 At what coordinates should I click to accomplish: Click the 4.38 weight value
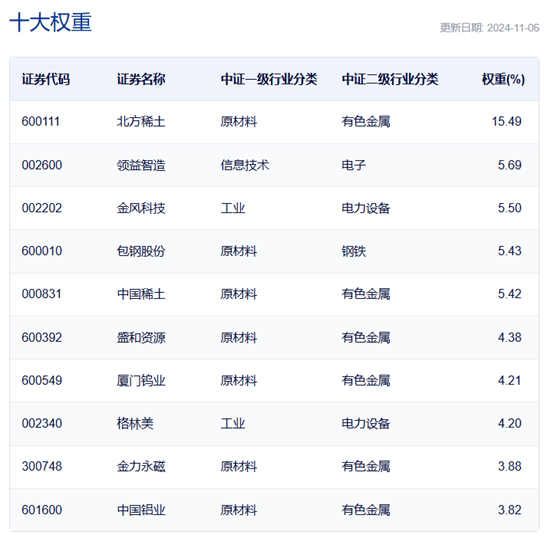(x=510, y=338)
